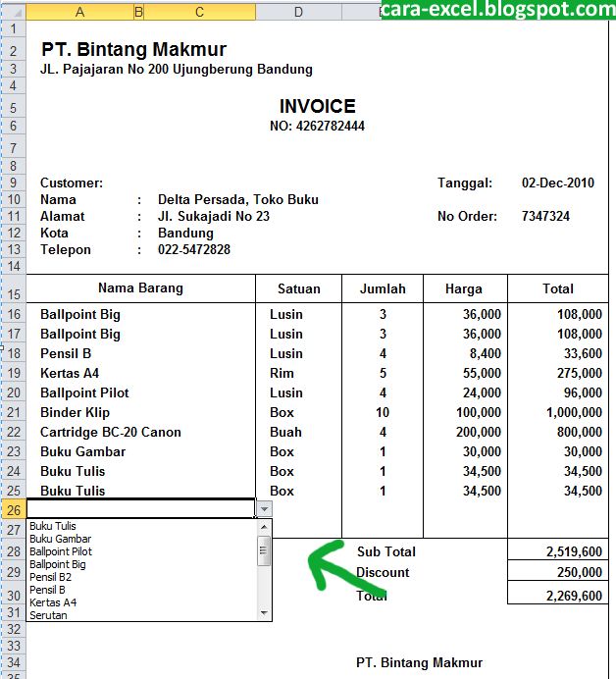Click Ballpoint Big in row 16
616x679 pixels.
(80, 315)
